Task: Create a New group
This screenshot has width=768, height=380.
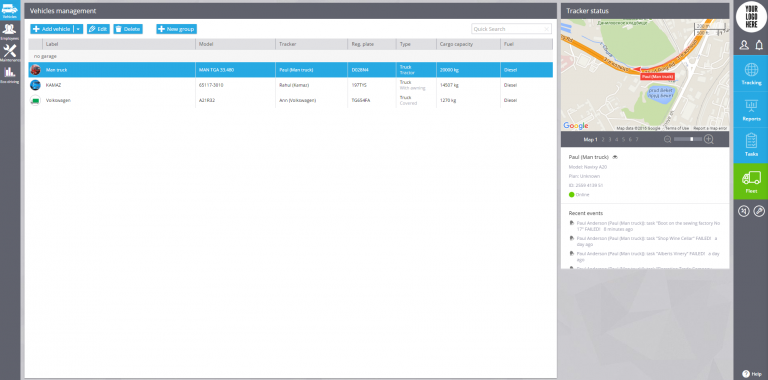Action: tap(176, 29)
